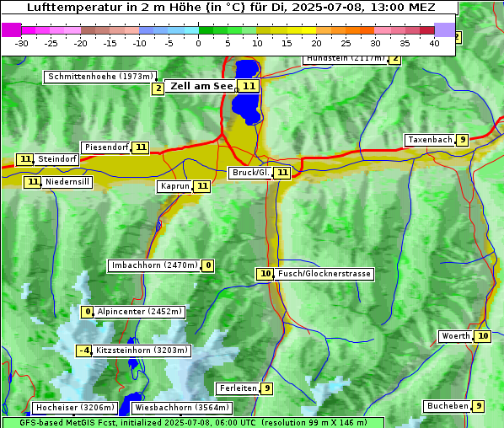Select the Kaprun label
The height and width of the screenshot is (428, 504).
174,186
